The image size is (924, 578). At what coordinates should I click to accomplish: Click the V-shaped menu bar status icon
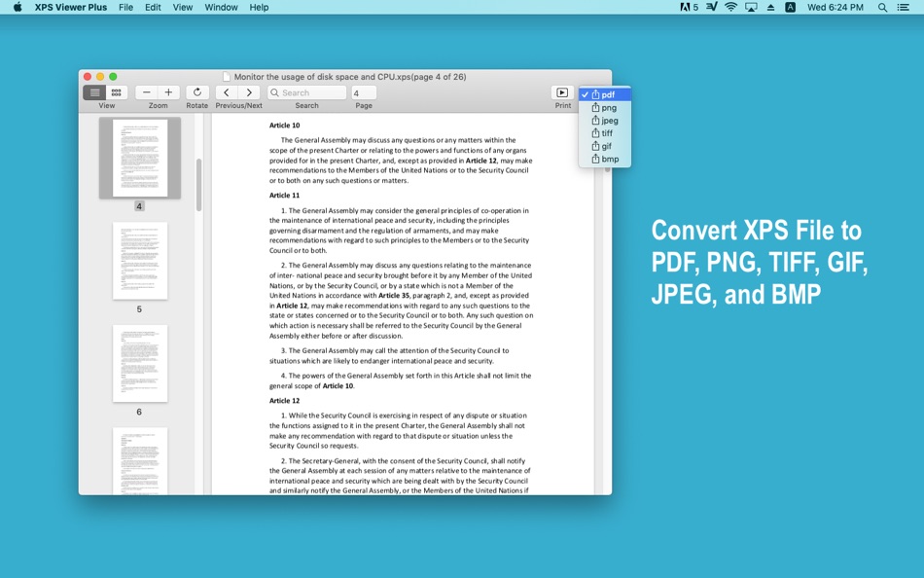tap(711, 7)
